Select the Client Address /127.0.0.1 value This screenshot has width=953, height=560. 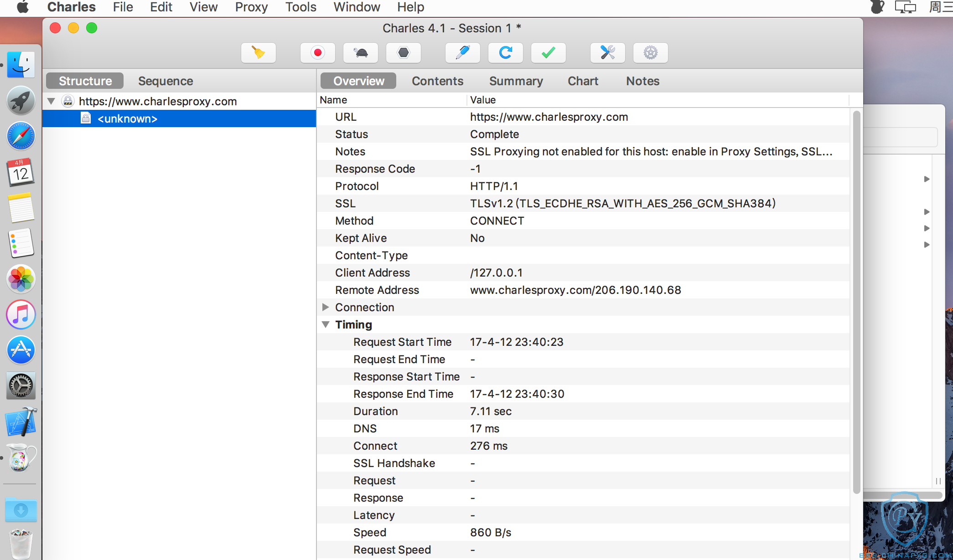point(496,273)
